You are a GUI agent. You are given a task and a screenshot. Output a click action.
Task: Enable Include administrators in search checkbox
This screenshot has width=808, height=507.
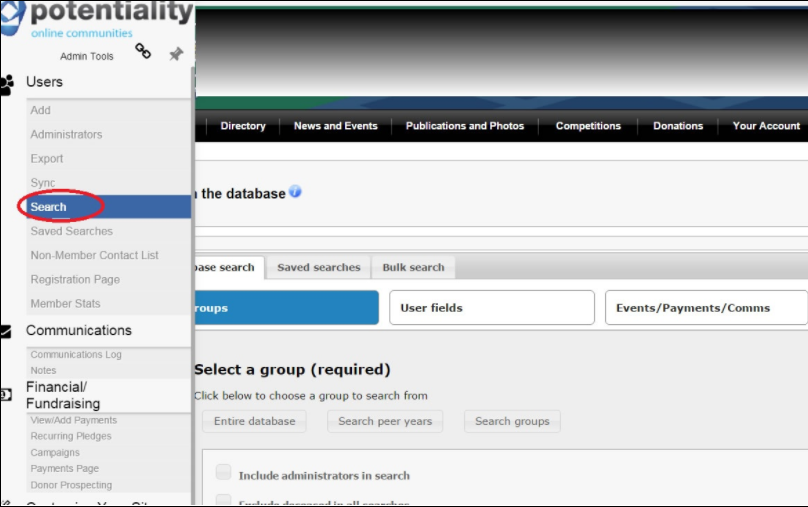click(x=224, y=473)
